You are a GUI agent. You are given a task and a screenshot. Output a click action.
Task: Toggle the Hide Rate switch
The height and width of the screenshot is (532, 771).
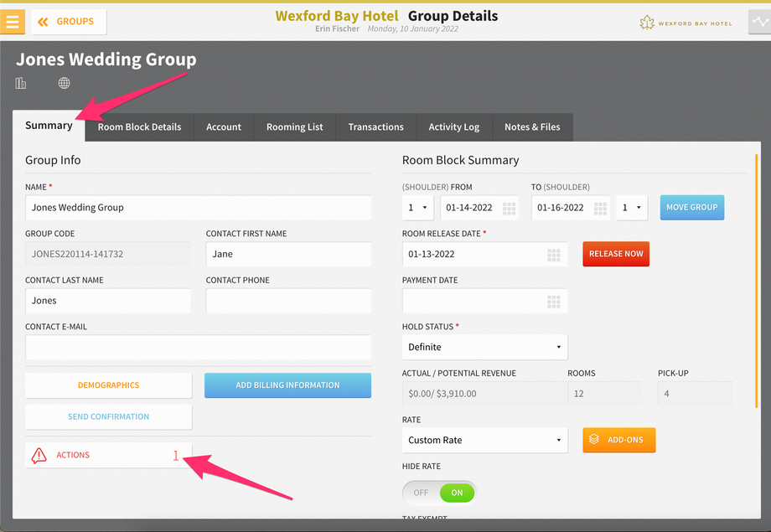coord(440,493)
